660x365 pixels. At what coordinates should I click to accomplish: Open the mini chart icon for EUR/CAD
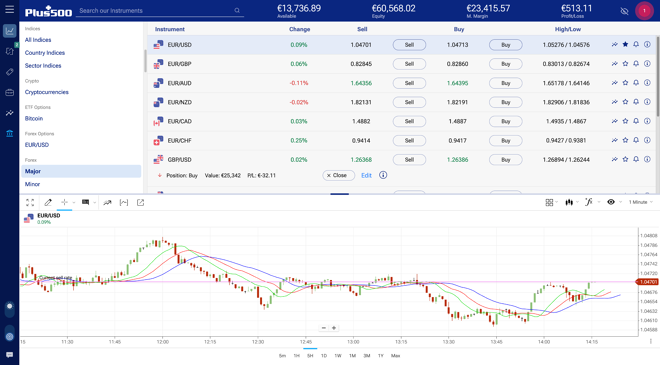pyautogui.click(x=615, y=121)
